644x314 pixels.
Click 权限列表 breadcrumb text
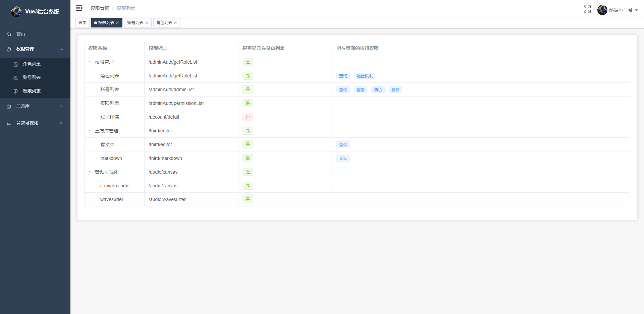126,8
